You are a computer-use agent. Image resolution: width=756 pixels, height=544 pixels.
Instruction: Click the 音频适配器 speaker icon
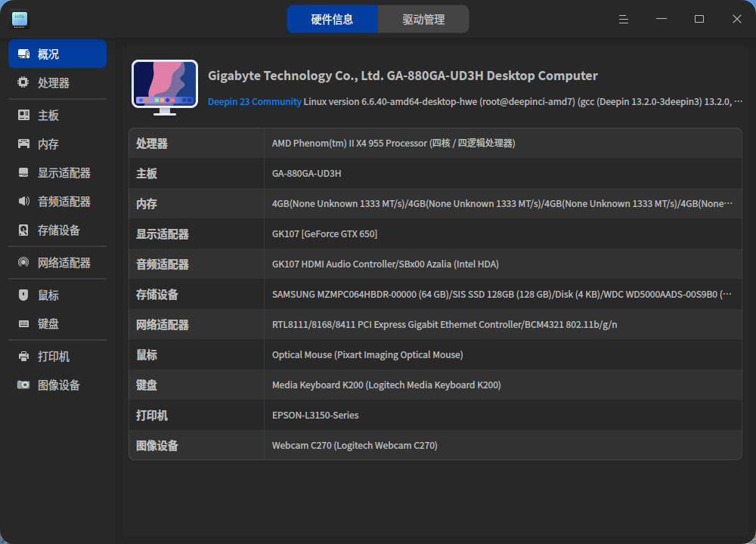(23, 201)
